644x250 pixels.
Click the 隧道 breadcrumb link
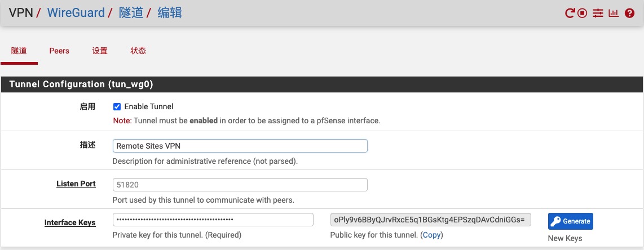[131, 12]
